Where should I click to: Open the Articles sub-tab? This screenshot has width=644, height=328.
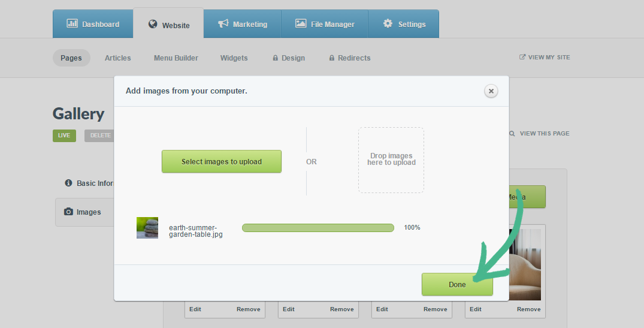(x=117, y=58)
